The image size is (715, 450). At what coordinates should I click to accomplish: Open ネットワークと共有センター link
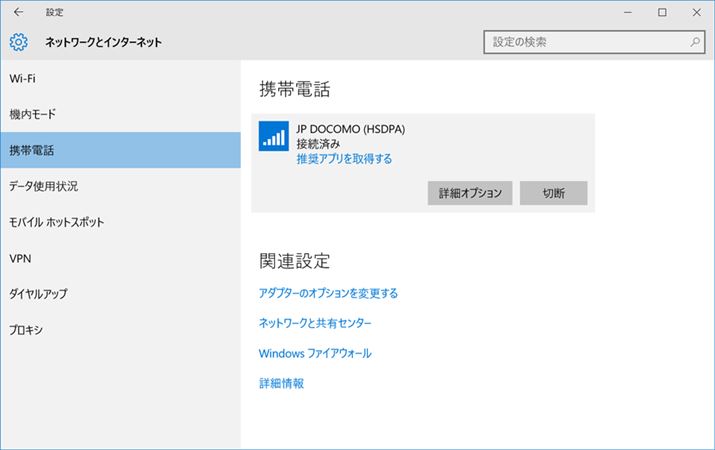[x=315, y=323]
